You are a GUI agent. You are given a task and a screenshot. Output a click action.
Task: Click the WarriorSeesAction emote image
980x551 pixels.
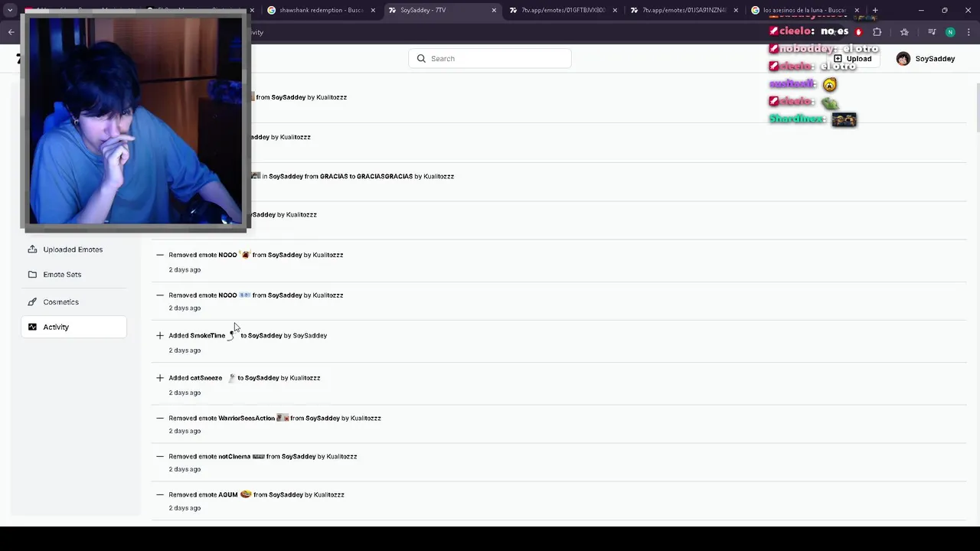(283, 418)
